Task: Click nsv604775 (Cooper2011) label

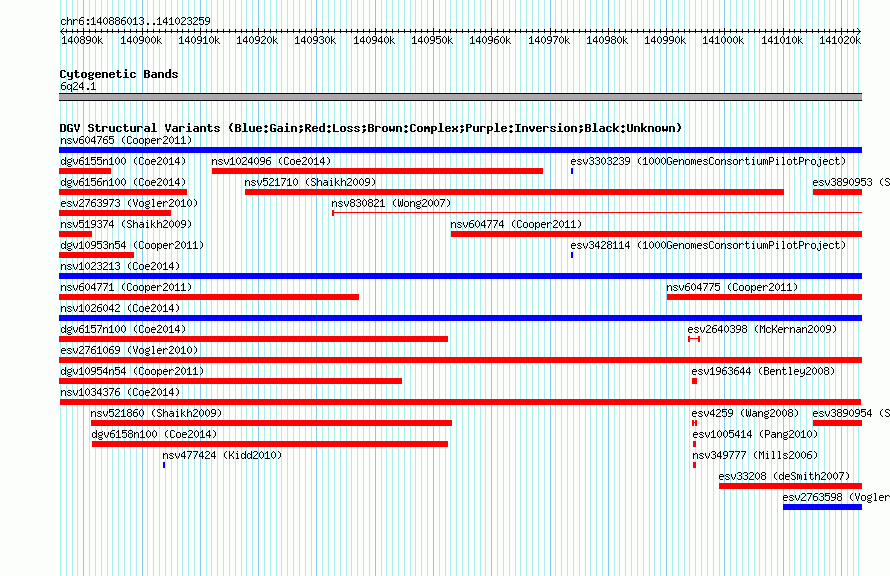Action: pos(732,287)
